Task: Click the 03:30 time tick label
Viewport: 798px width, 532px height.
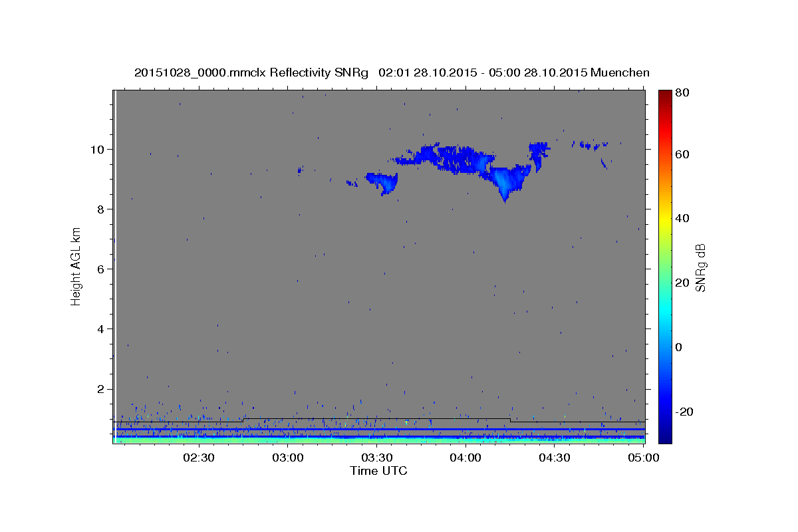Action: pos(376,458)
